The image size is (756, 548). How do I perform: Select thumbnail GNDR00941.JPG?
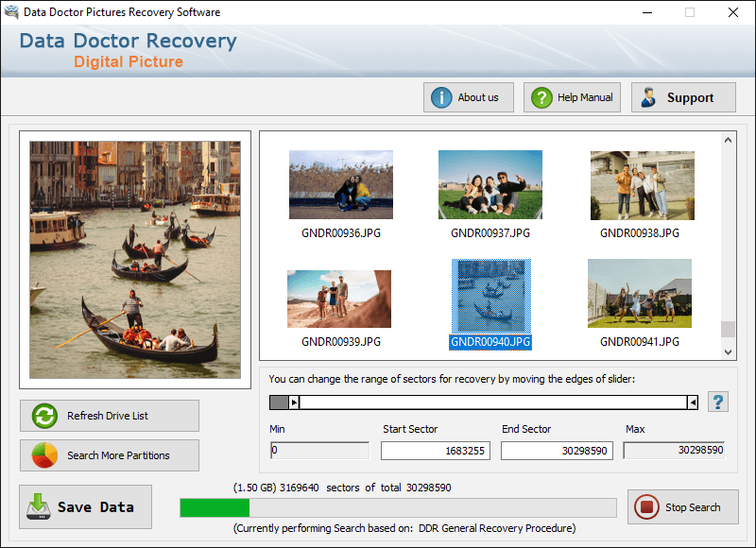(640, 294)
